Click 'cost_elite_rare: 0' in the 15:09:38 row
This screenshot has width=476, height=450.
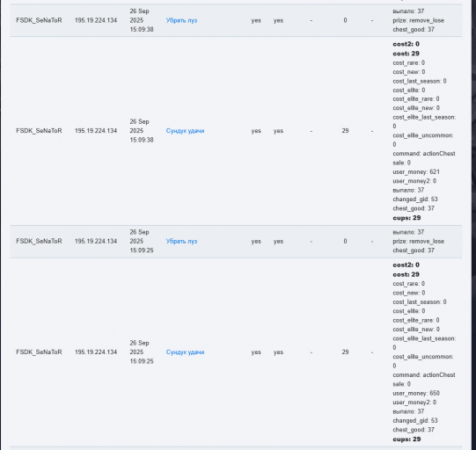click(x=416, y=98)
